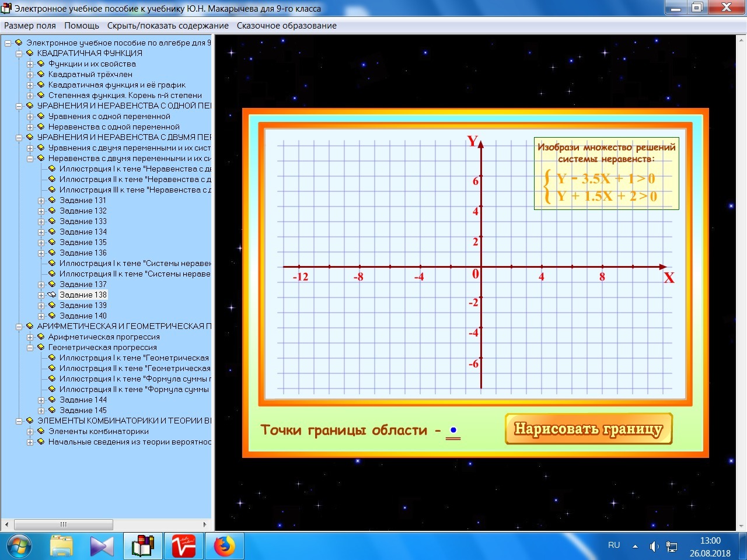This screenshot has height=560, width=747.
Task: Click book icon of ЭЛЕМЕНТЫ КОМБИНАТОРИКИ section
Action: click(x=30, y=421)
